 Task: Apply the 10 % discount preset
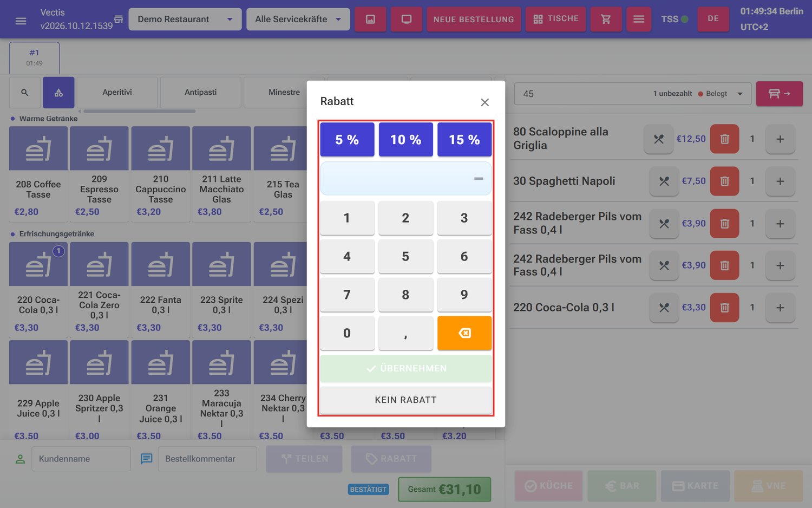pyautogui.click(x=405, y=140)
